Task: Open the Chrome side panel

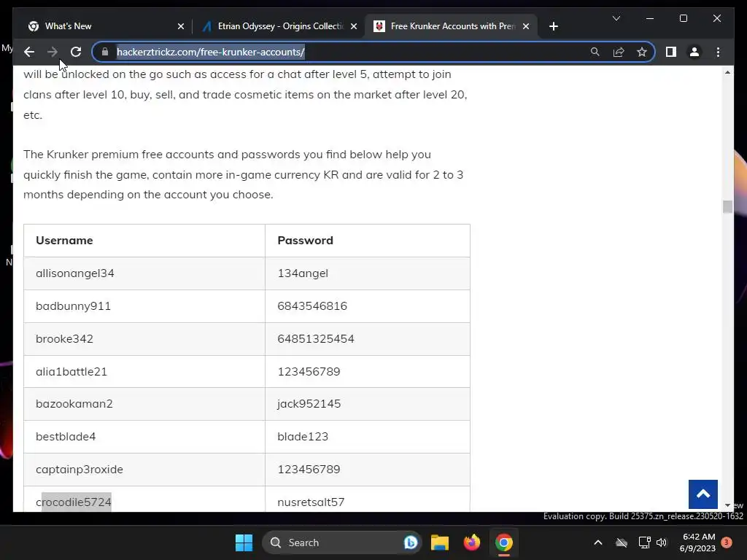Action: pos(671,52)
